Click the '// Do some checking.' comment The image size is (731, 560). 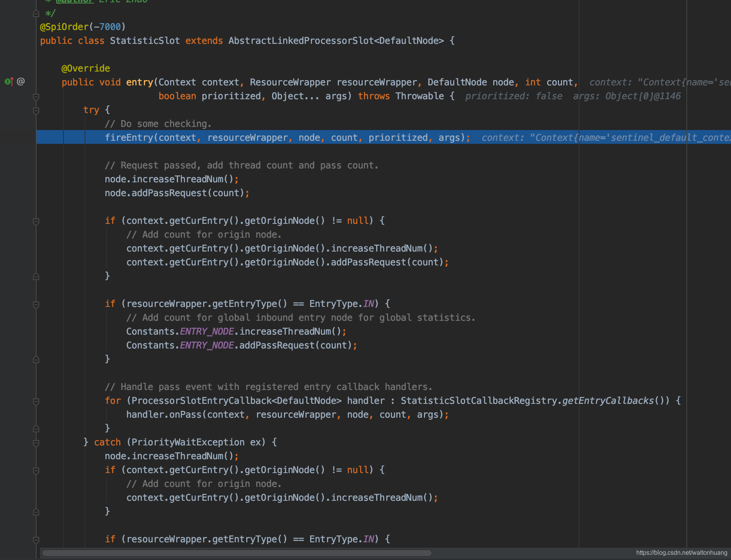pos(158,124)
